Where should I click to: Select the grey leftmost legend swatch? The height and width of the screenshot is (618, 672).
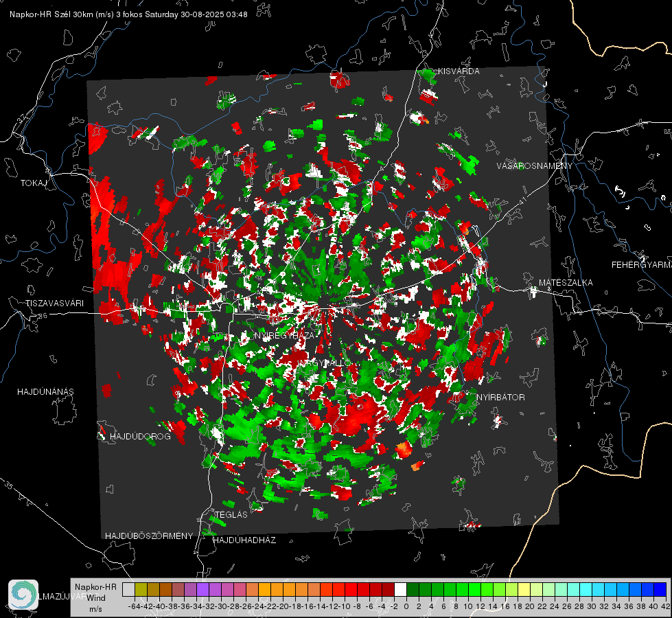coord(128,589)
